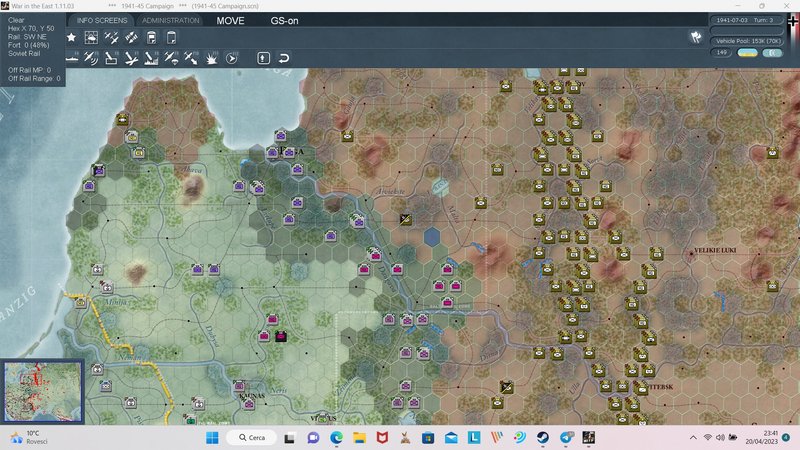Image resolution: width=800 pixels, height=450 pixels.
Task: Click the undo return arrow icon
Action: click(284, 58)
